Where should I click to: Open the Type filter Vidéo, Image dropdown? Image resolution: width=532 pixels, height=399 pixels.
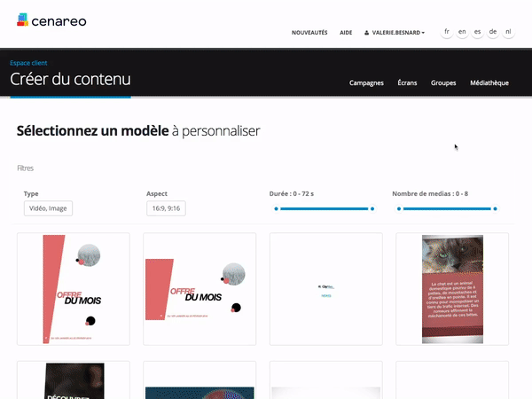[x=48, y=208]
